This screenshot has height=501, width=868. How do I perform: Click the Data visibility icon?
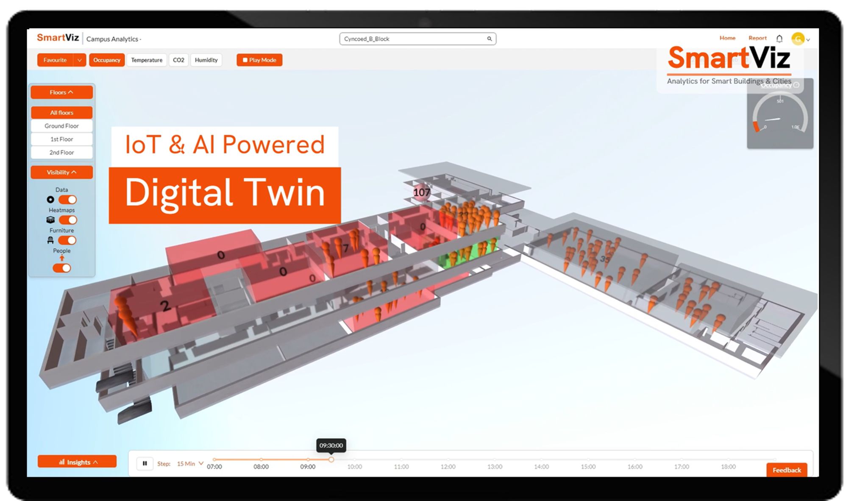[50, 199]
